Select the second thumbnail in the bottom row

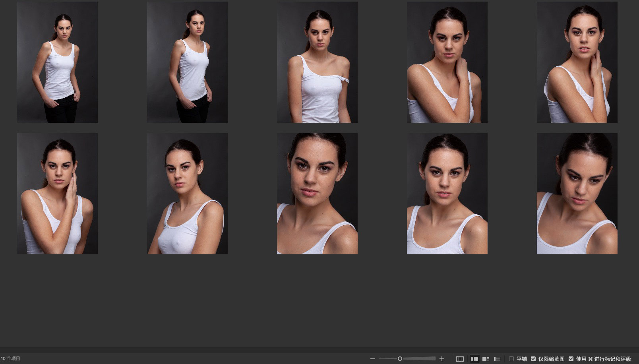coord(187,194)
